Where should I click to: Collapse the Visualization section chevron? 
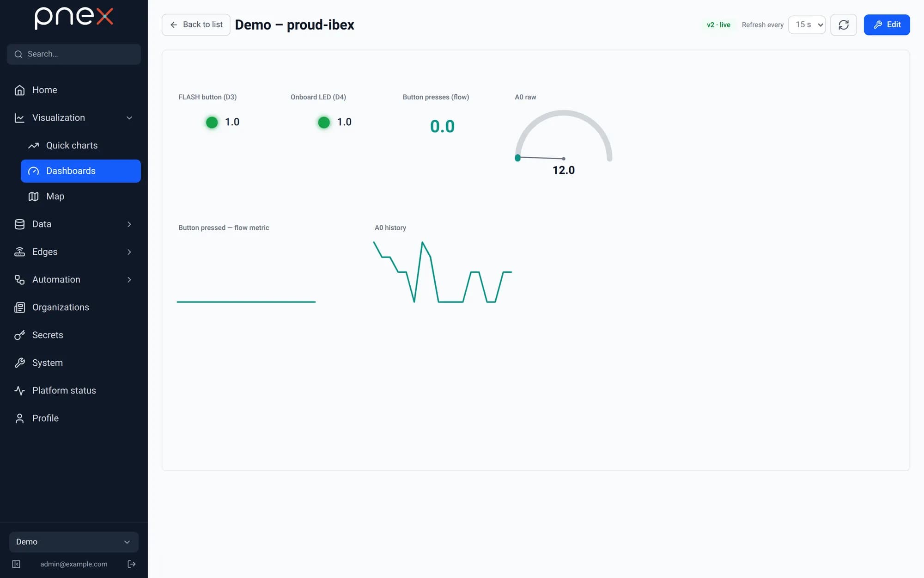tap(129, 118)
